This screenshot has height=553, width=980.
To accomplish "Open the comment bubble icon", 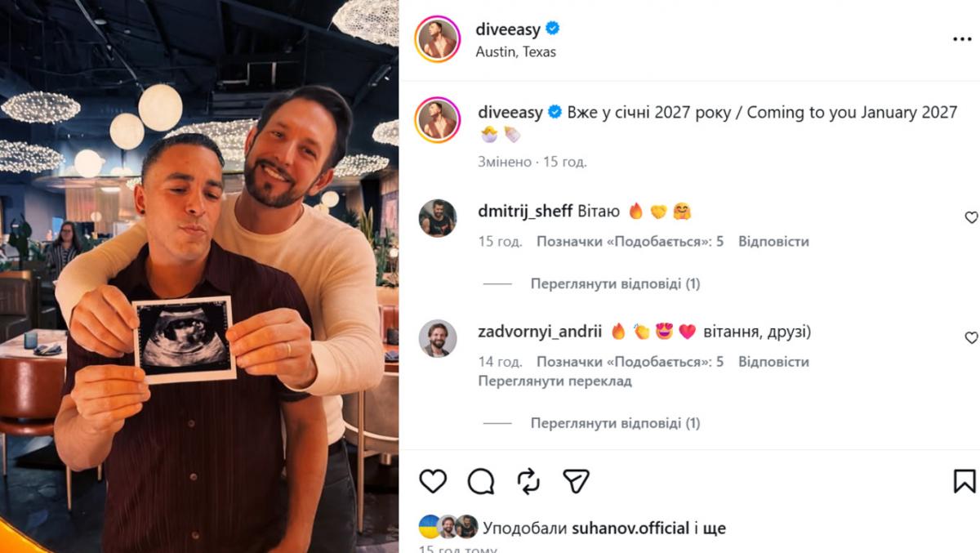I will tap(481, 481).
